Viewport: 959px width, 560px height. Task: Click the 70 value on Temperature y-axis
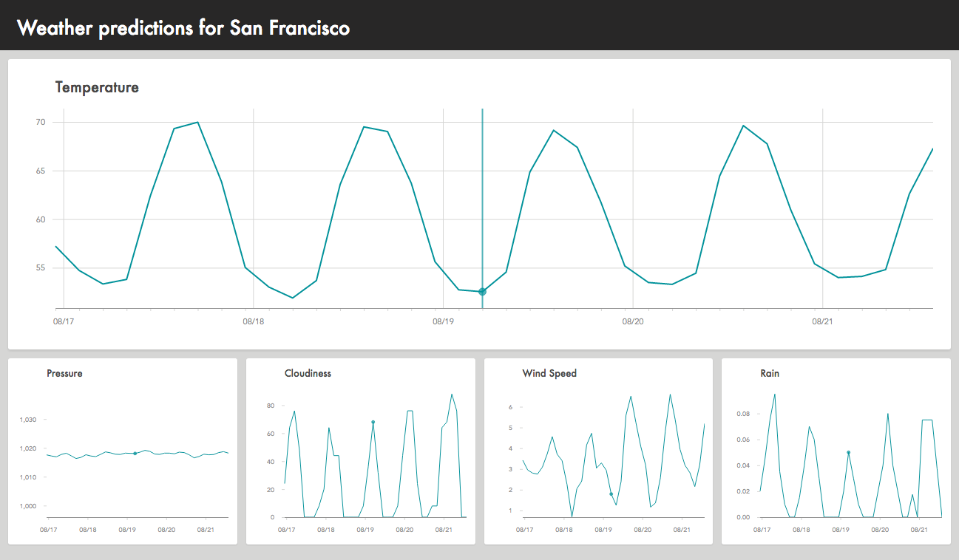[40, 122]
